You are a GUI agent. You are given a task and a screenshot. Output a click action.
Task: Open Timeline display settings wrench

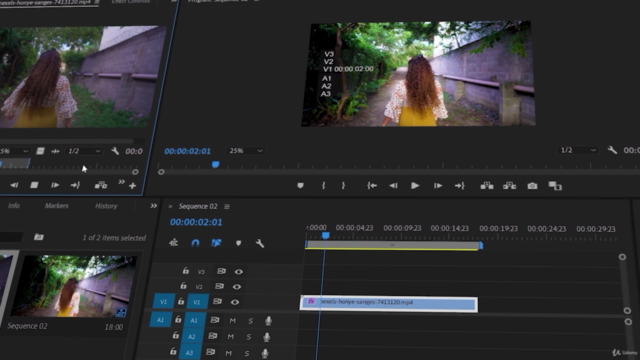click(x=260, y=243)
